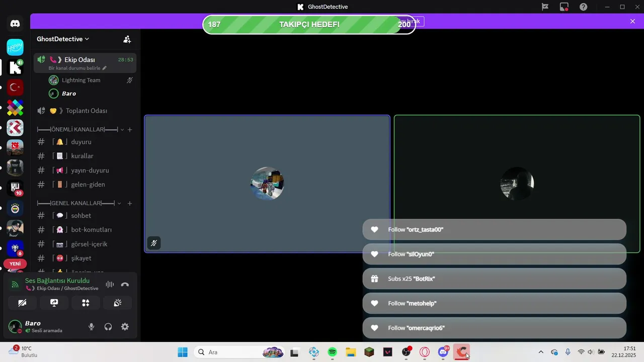Screen dimensions: 644x362
Task: Open the GhostDetective server dropdown menu
Action: click(x=63, y=39)
